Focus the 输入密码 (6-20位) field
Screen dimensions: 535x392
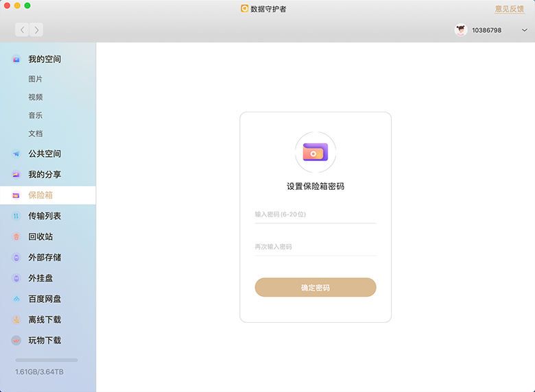316,215
